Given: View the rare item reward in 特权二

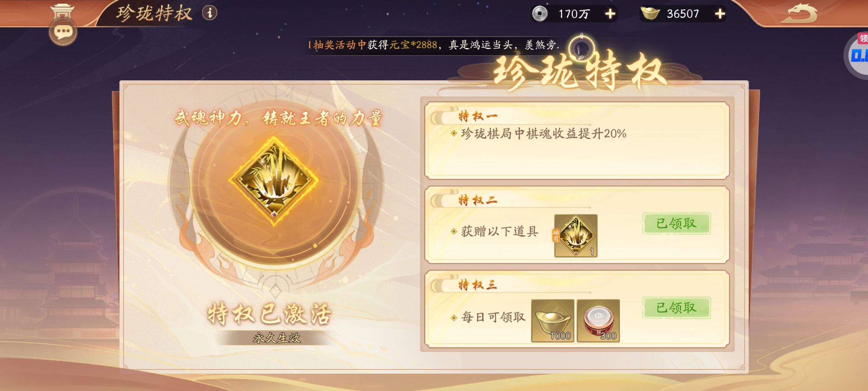Looking at the screenshot, I should 576,236.
